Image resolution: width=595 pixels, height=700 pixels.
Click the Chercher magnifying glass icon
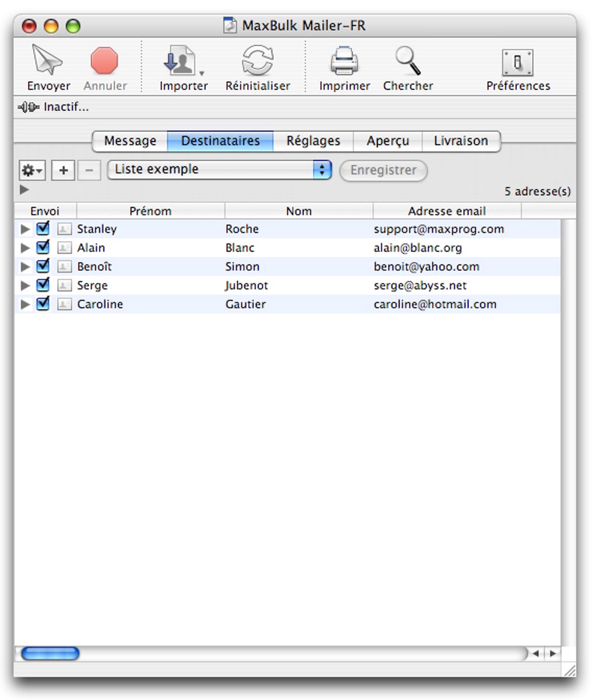pyautogui.click(x=408, y=60)
